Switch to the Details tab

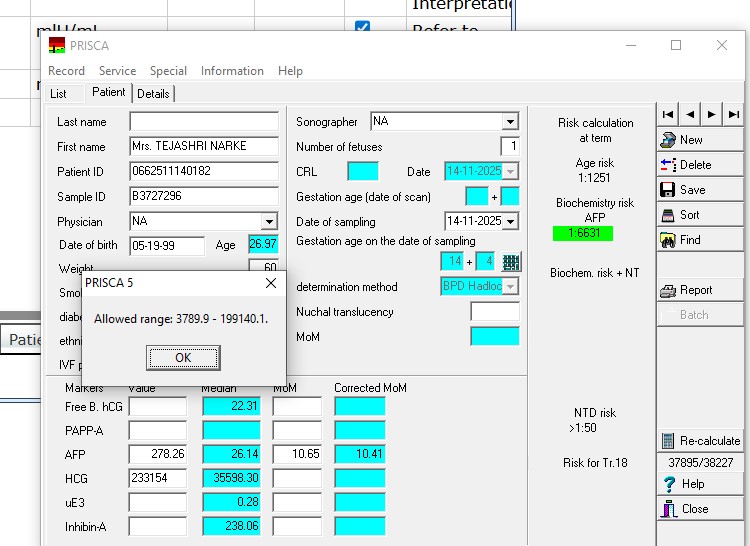[x=153, y=93]
